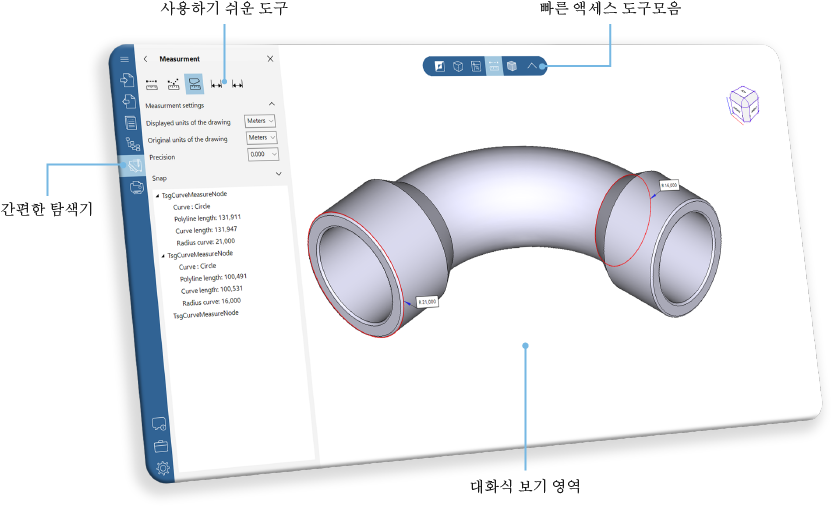Open Displayed units of the drawing dropdown
This screenshot has width=831, height=506.
[x=260, y=121]
